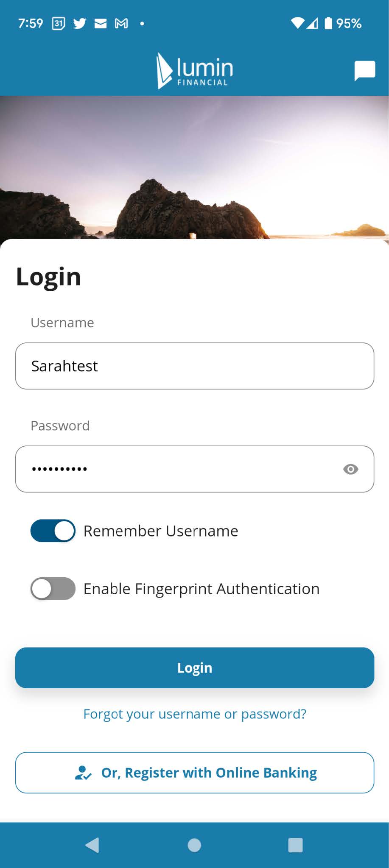The height and width of the screenshot is (868, 389).
Task: Enable Fingerprint Authentication switch
Action: click(x=53, y=589)
